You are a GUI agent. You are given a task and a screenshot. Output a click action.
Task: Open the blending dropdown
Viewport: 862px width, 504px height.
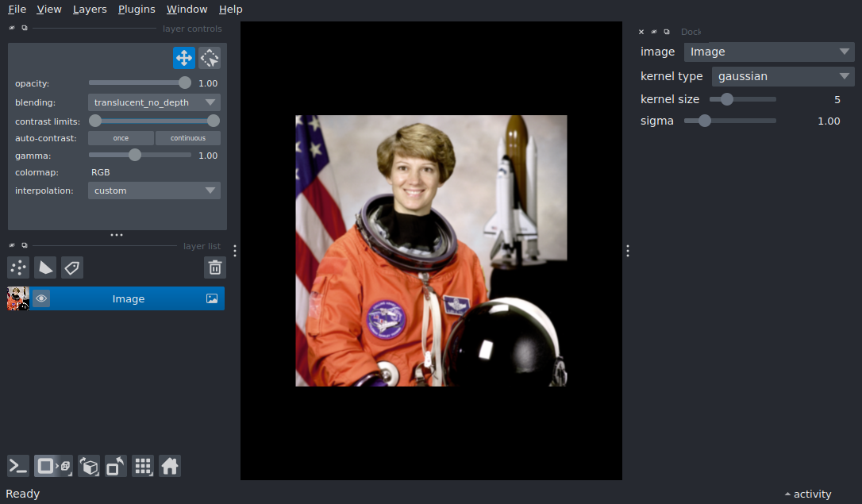pyautogui.click(x=154, y=102)
